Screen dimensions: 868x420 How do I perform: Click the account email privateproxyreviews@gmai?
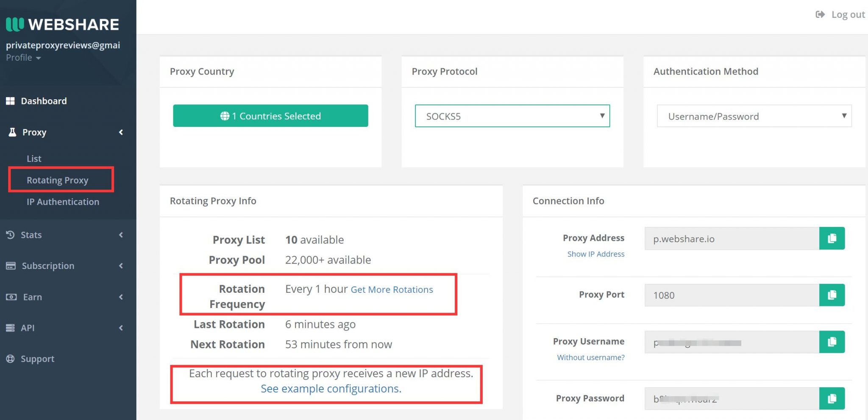[x=63, y=45]
